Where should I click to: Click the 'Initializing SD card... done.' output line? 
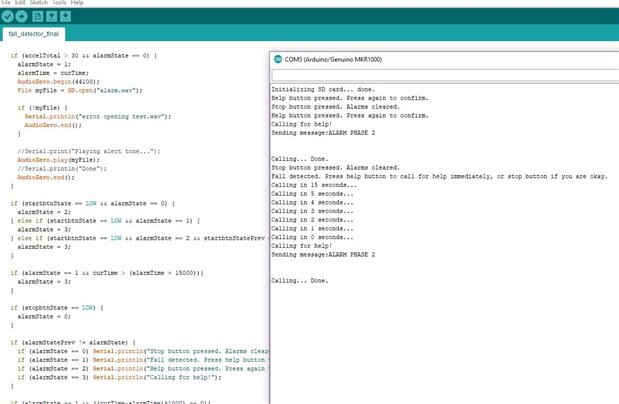click(323, 89)
